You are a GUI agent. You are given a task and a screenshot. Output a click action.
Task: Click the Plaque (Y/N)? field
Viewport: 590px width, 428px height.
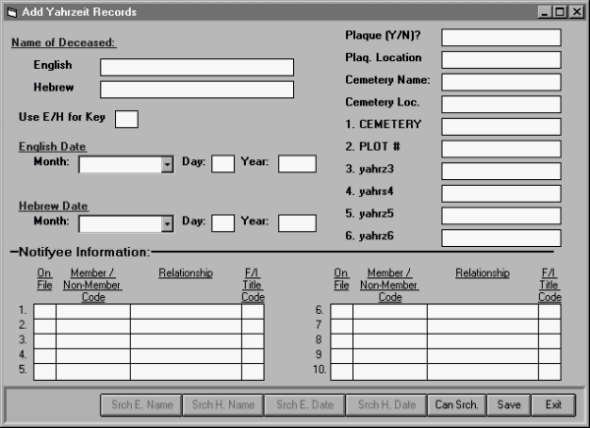point(501,37)
